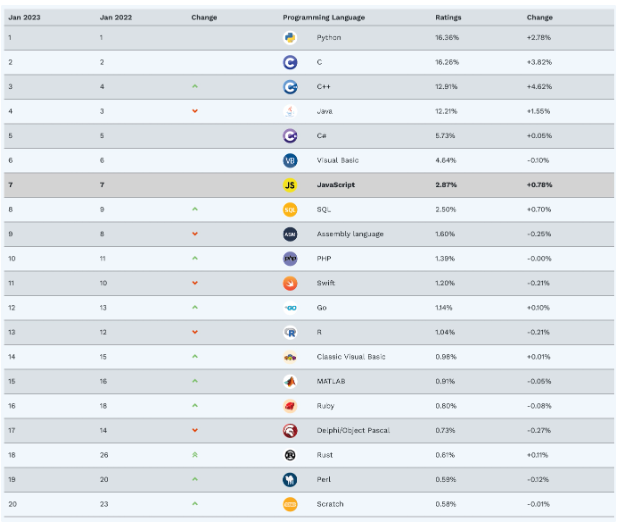Image resolution: width=617 pixels, height=526 pixels.
Task: Click the Visual Basic VB icon
Action: [x=290, y=160]
